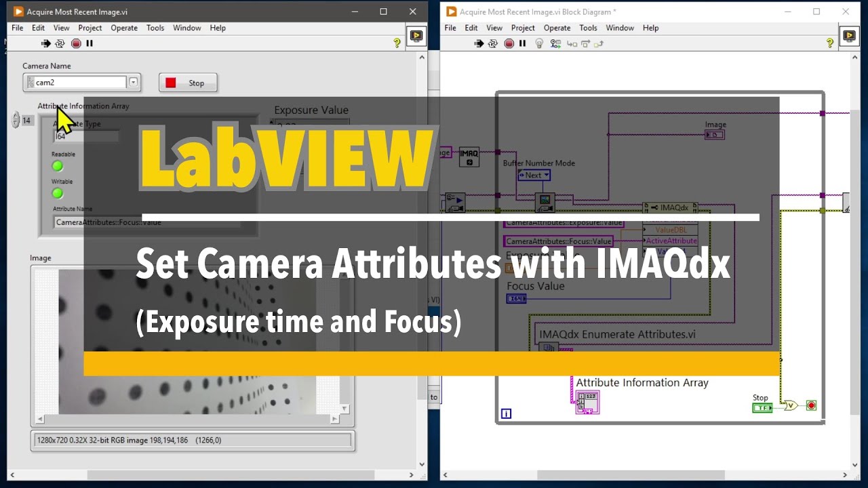Open the Operate menu in the front panel window
868x488 pixels.
coord(124,28)
